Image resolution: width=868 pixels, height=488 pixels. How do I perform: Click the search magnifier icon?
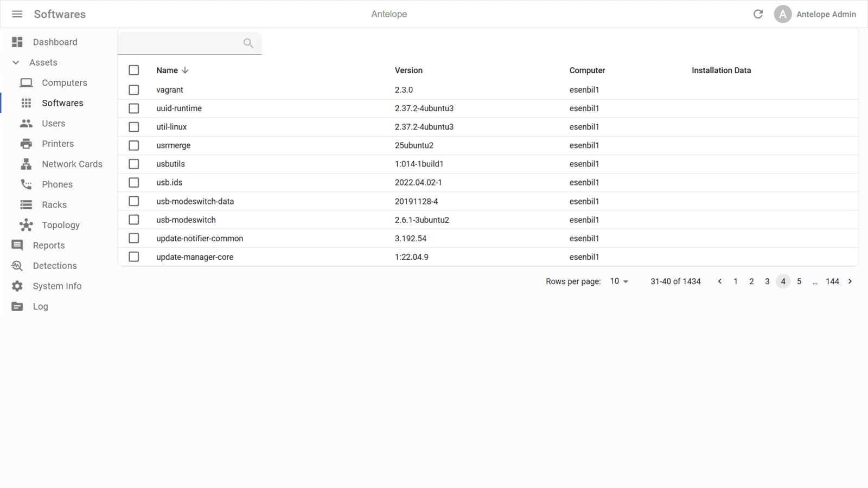point(248,43)
